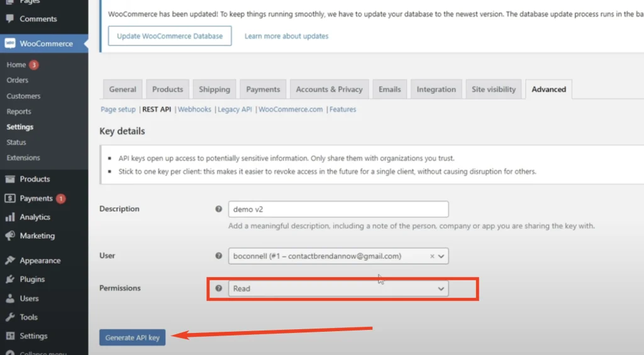Click the User field showing boconnell

tap(338, 256)
